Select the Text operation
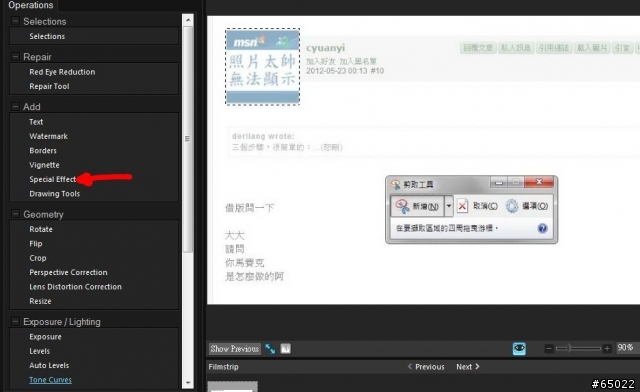Image resolution: width=640 pixels, height=392 pixels. tap(36, 122)
